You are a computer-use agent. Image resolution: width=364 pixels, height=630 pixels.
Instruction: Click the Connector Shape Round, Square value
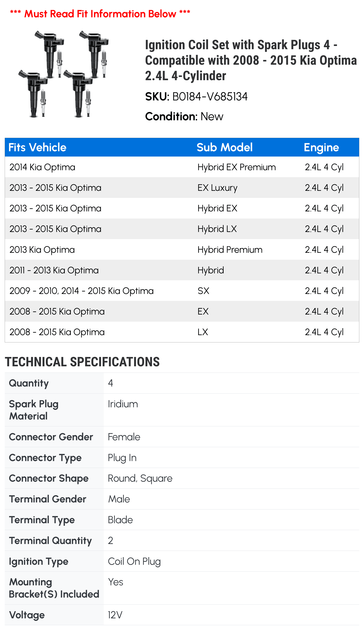pos(140,478)
